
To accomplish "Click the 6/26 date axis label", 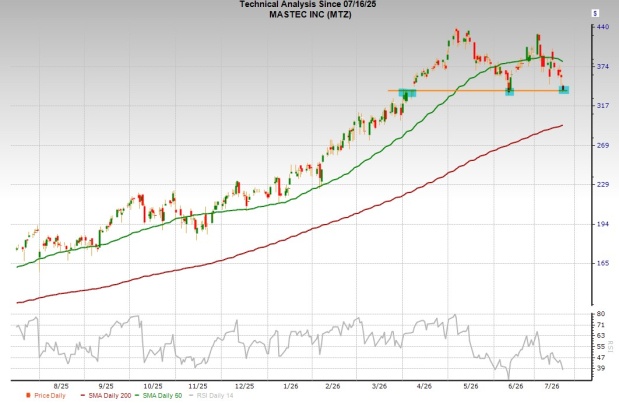I will (x=516, y=386).
